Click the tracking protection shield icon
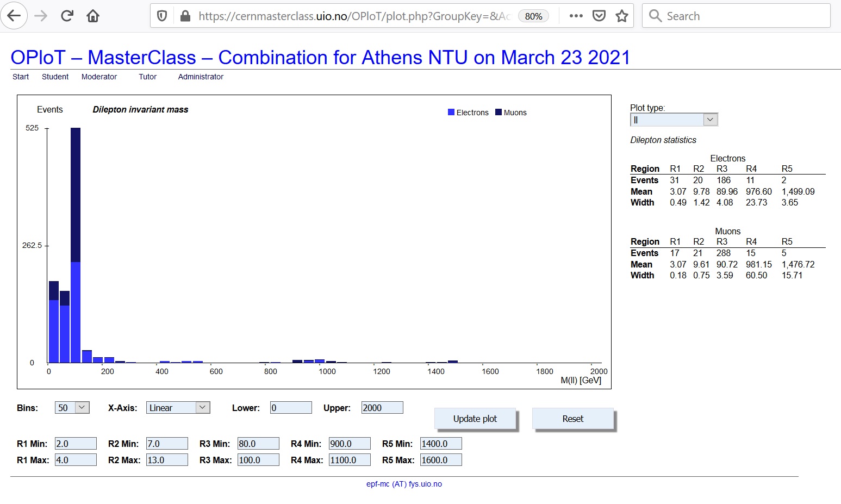The height and width of the screenshot is (504, 841). [x=161, y=16]
